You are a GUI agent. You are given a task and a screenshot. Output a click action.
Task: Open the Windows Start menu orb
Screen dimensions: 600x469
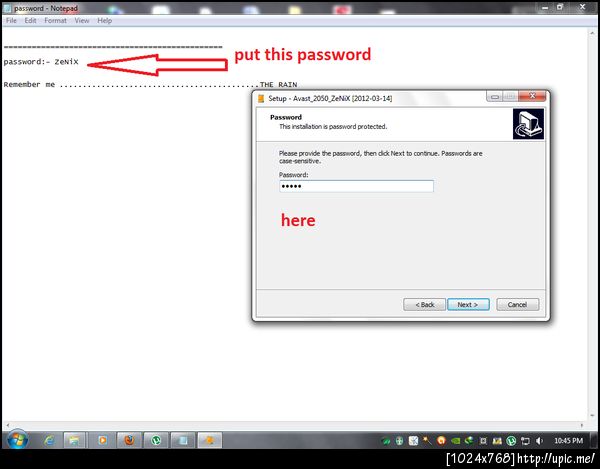coord(17,440)
